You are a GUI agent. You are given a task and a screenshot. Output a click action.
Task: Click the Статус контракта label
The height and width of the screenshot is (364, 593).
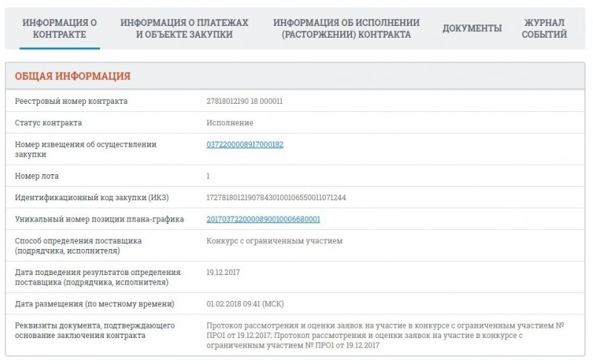48,123
